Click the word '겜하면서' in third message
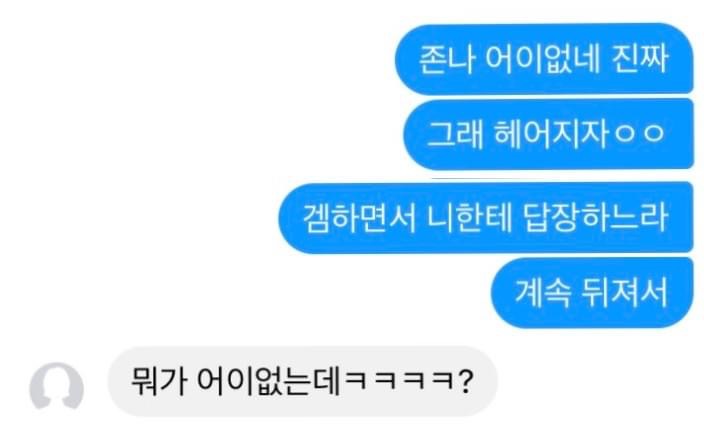The width and height of the screenshot is (704, 426). tap(359, 218)
